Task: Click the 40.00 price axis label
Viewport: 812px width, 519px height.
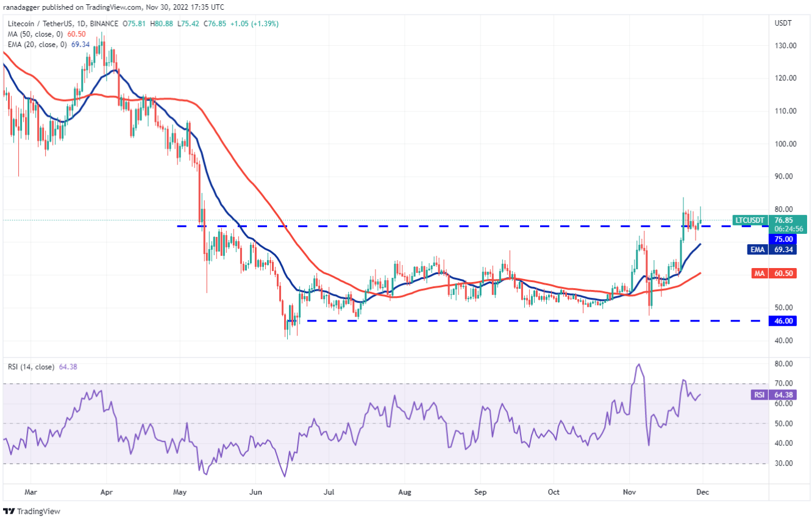Action: [x=785, y=340]
